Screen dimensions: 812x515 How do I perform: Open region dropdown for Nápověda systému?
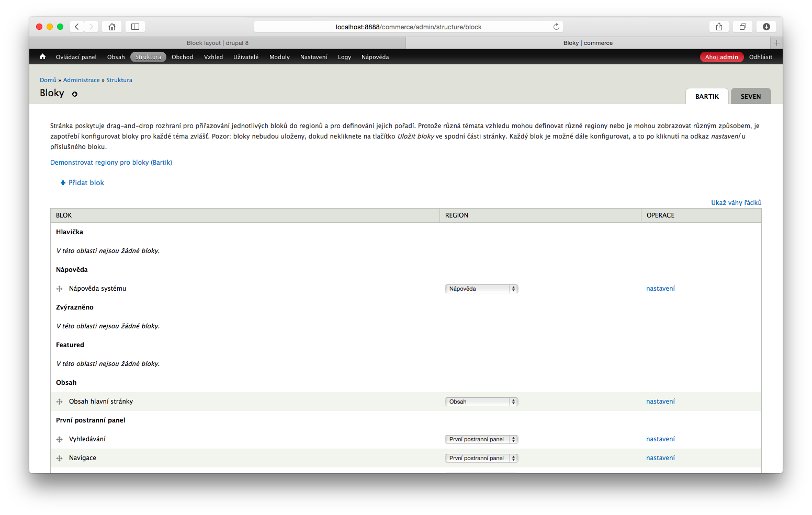click(x=481, y=289)
